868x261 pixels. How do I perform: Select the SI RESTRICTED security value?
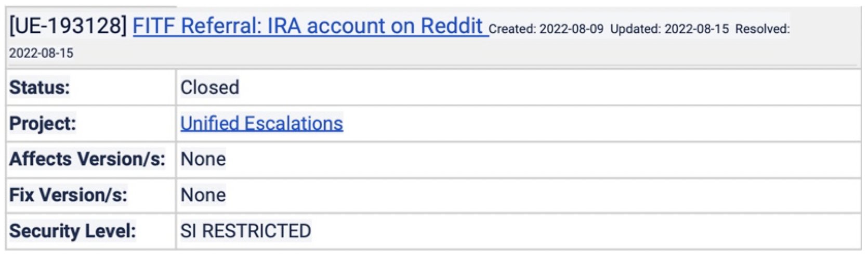(x=245, y=231)
